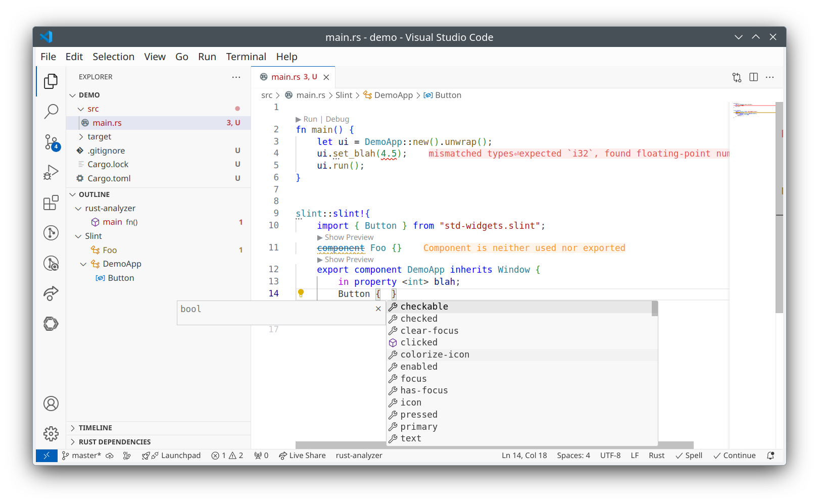Click the Run code lens above main
The height and width of the screenshot is (504, 819).
click(310, 119)
